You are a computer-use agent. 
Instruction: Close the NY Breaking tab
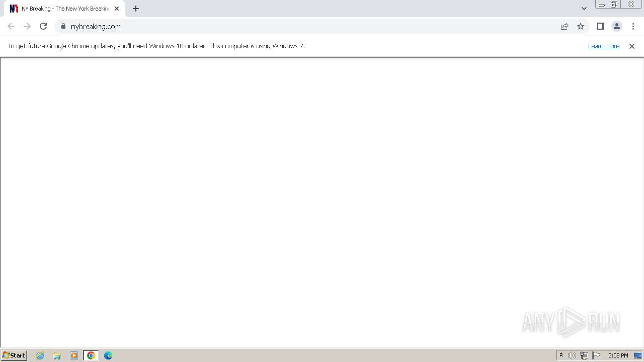[117, 9]
